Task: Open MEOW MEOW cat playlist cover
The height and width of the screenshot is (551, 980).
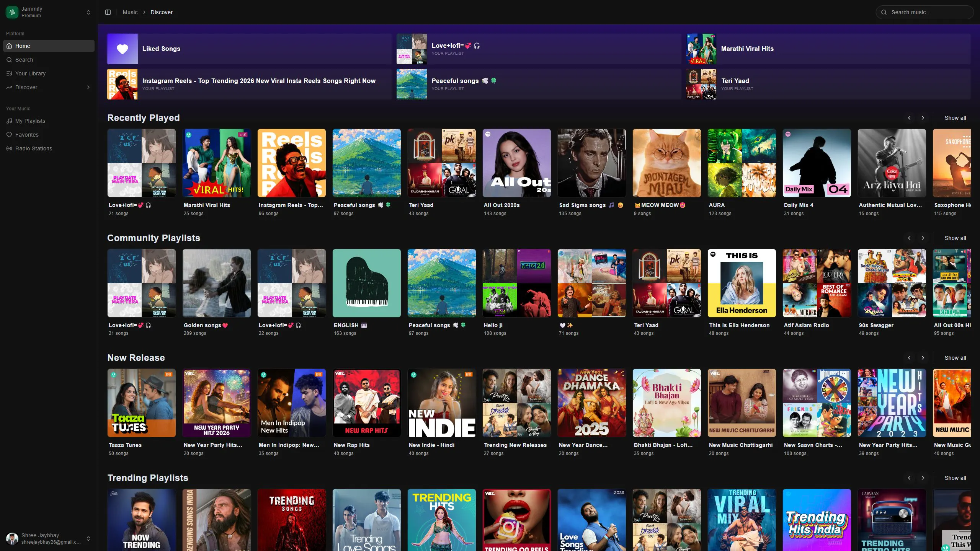Action: coord(667,163)
